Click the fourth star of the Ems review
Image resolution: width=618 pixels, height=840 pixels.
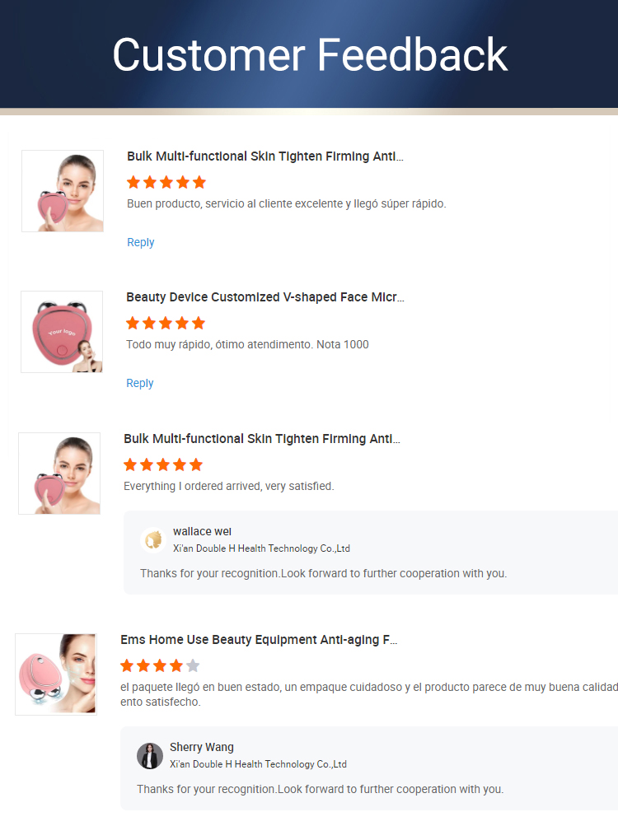[176, 665]
